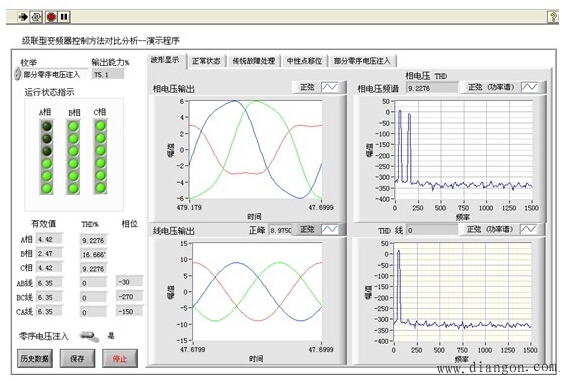Open the 传统故障处理 tab
This screenshot has width=562, height=381.
pyautogui.click(x=254, y=61)
